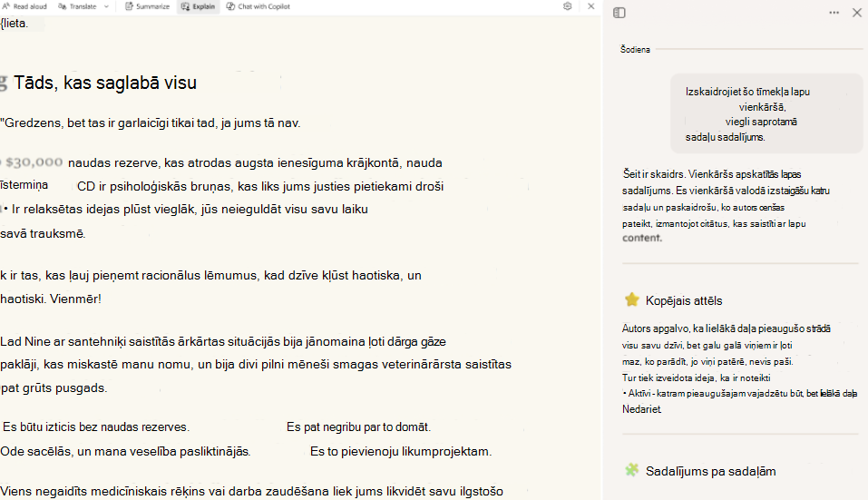This screenshot has width=868, height=500.
Task: Click the user prompt message bubble
Action: click(766, 114)
